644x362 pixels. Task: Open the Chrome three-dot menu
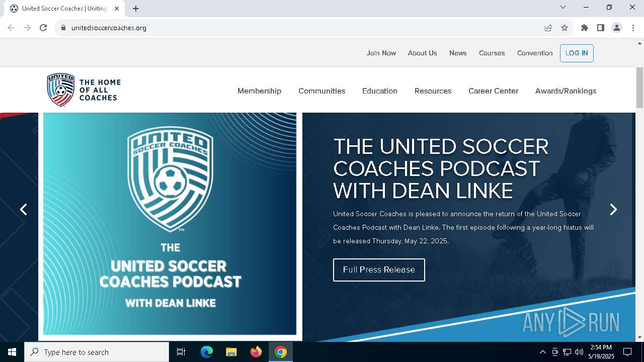633,28
